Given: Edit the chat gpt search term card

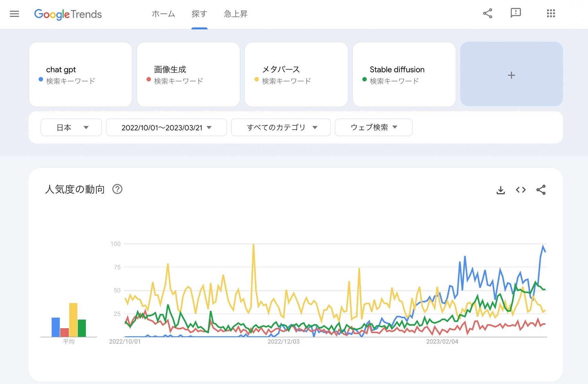Looking at the screenshot, I should [81, 74].
